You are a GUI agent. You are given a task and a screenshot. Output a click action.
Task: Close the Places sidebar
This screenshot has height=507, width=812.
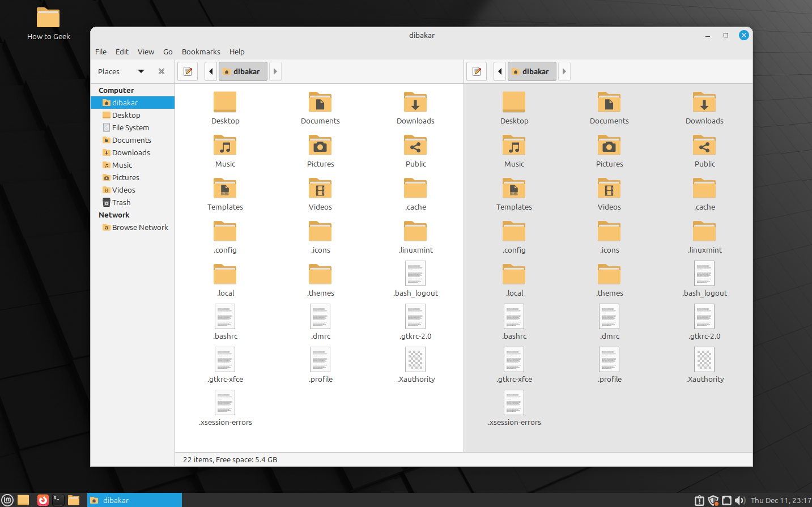[161, 71]
